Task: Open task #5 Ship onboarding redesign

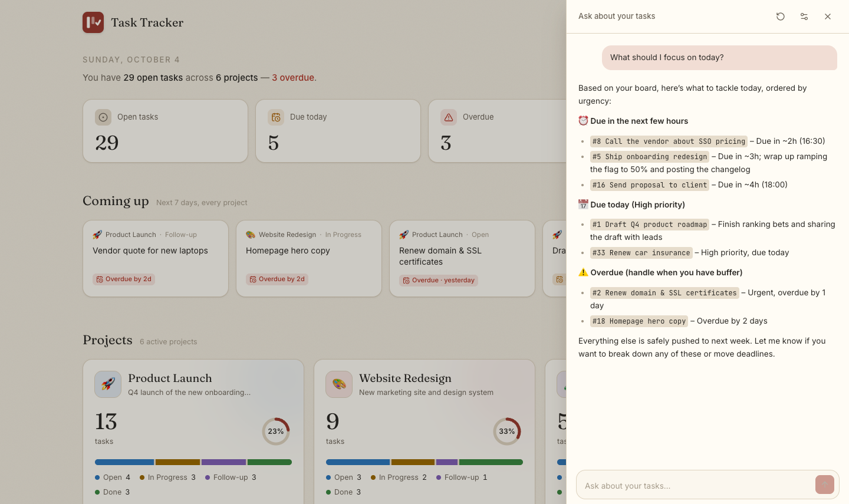Action: [650, 157]
